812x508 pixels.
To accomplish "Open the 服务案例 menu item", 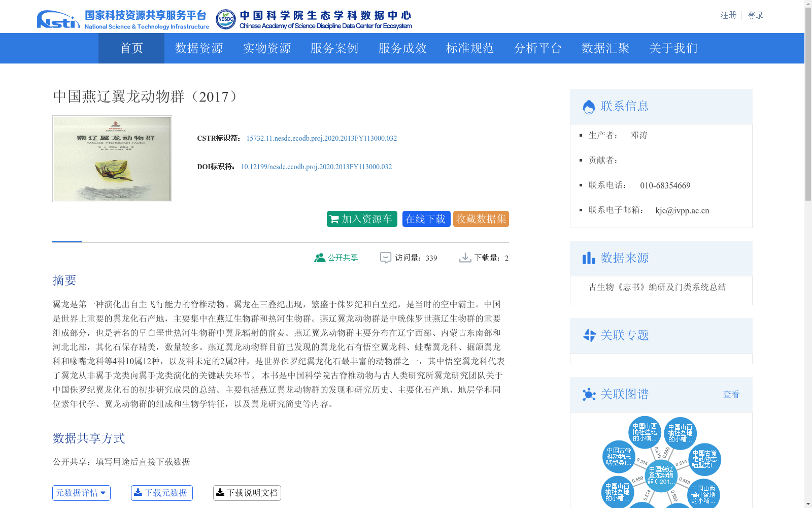I will click(334, 48).
